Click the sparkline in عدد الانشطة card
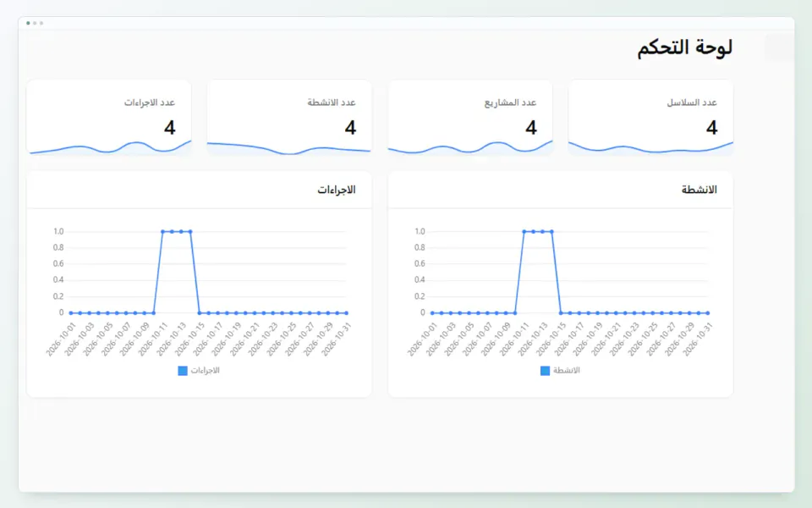This screenshot has width=812, height=508. (x=289, y=148)
